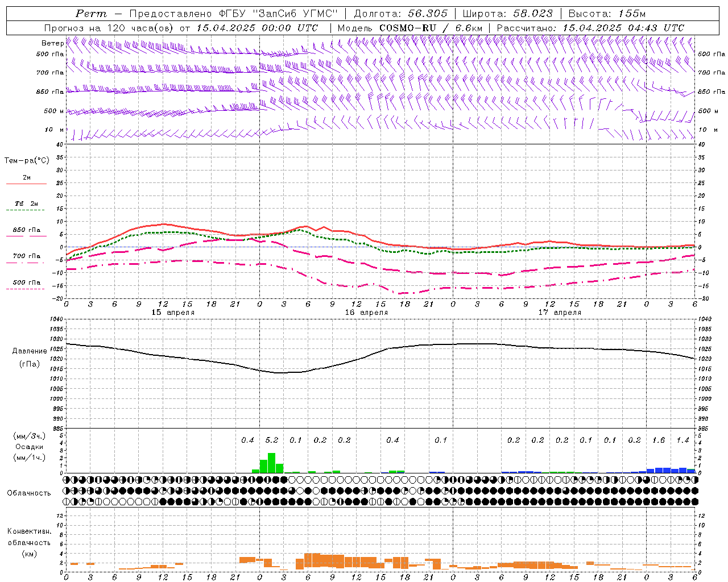Click the dash-dot 500 гПа legend line sample
This screenshot has width=728, height=582.
pos(26,289)
